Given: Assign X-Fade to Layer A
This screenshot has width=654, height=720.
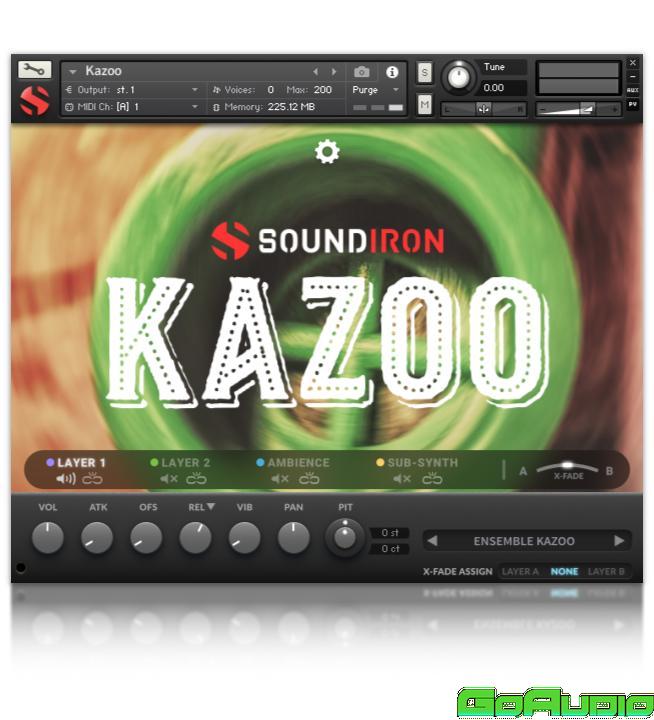Looking at the screenshot, I should click(520, 572).
